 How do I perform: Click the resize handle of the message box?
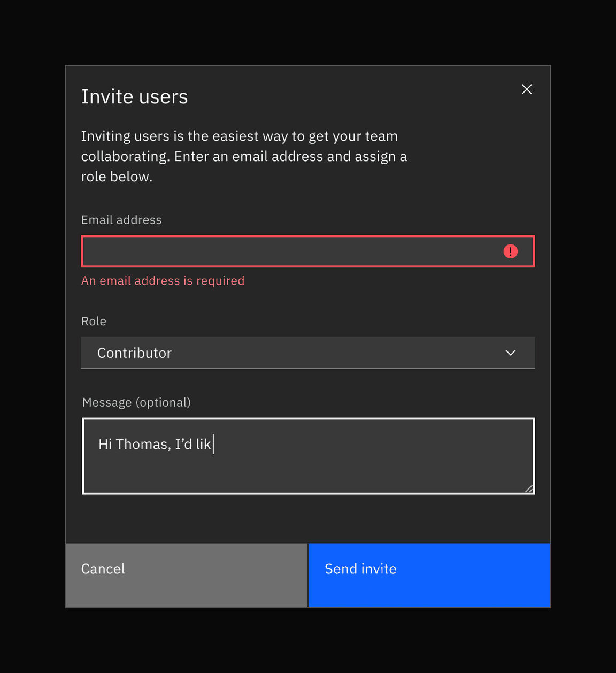(x=530, y=490)
